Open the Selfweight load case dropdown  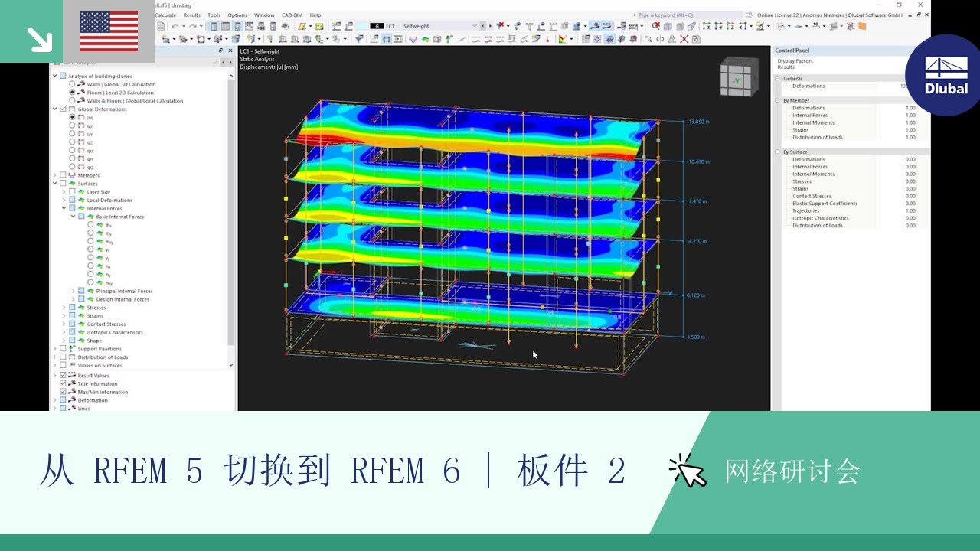tap(474, 26)
